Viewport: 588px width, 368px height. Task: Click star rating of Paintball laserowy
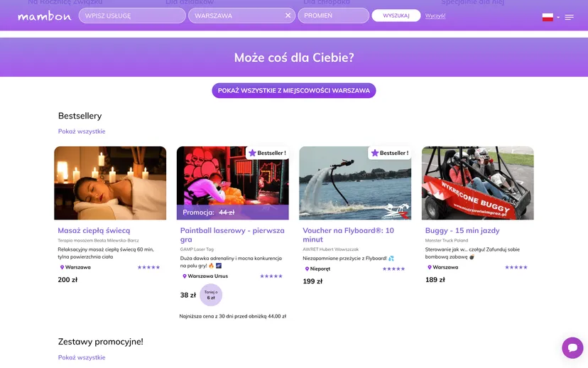271,276
